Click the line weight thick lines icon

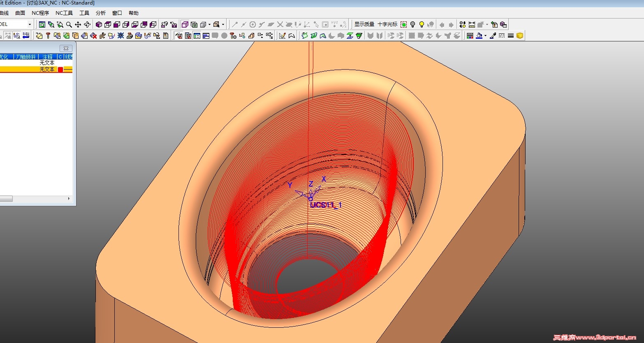pos(511,36)
